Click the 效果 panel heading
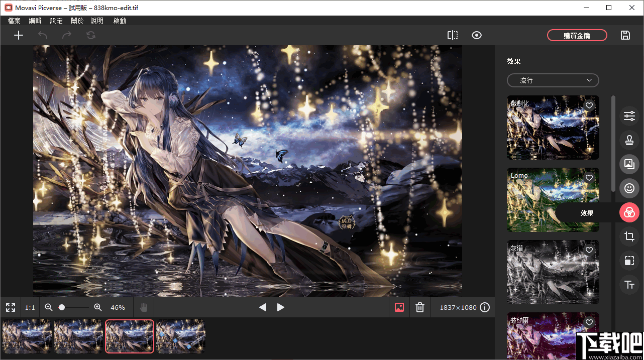644x360 pixels. pos(514,61)
